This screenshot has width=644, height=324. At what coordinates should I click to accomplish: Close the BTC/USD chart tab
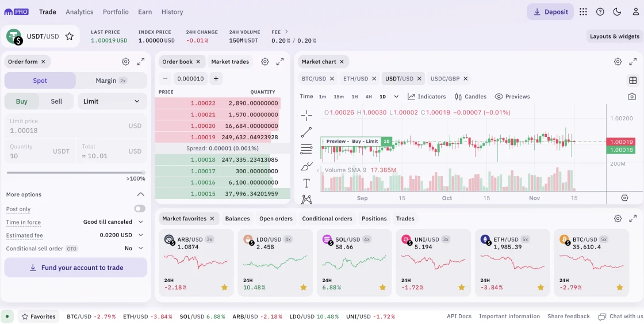click(332, 78)
